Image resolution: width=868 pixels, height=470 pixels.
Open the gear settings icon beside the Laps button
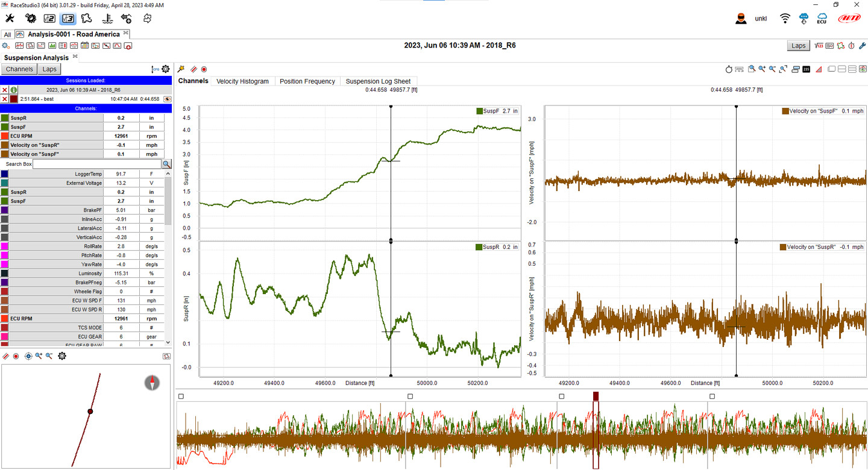[166, 69]
